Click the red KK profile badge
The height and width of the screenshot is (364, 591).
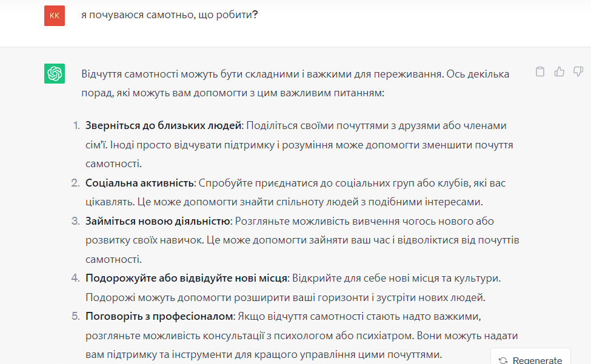click(54, 15)
